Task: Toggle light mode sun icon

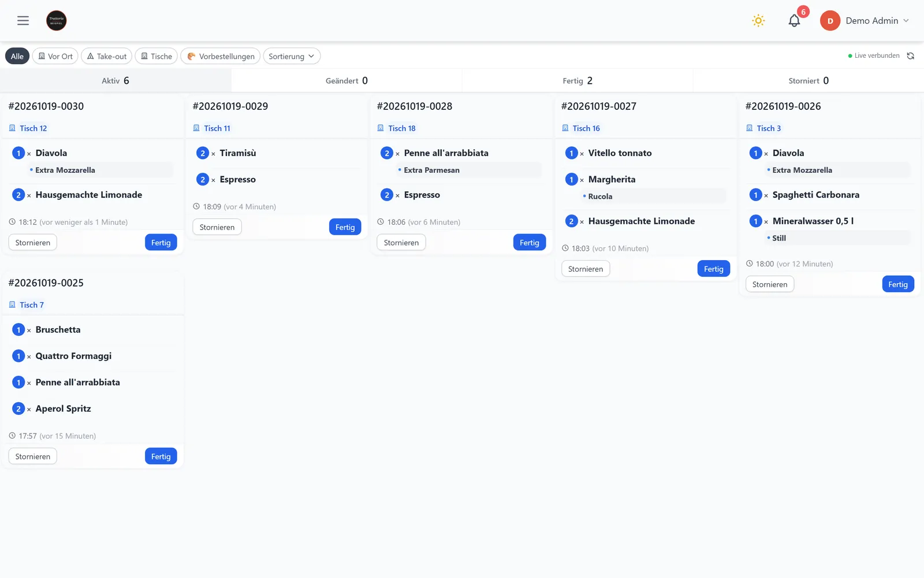Action: tap(758, 21)
